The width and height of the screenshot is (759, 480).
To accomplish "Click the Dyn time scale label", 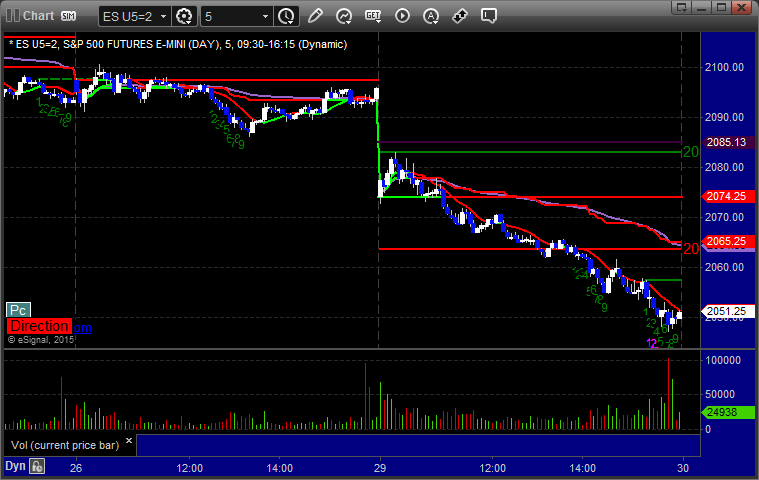I will click(15, 466).
